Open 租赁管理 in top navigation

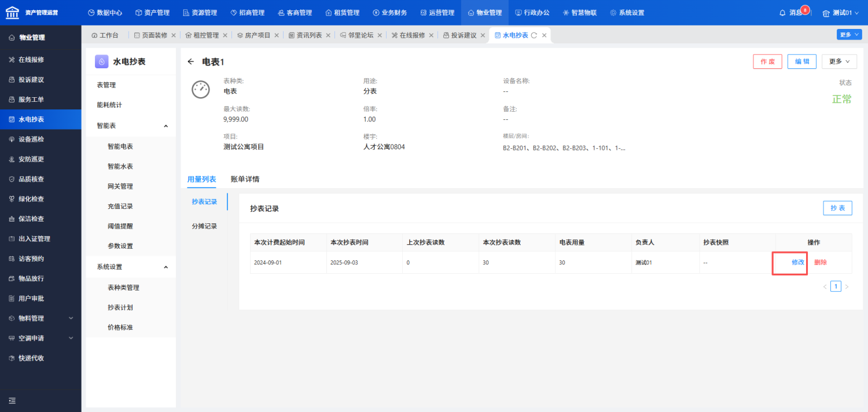pos(342,13)
